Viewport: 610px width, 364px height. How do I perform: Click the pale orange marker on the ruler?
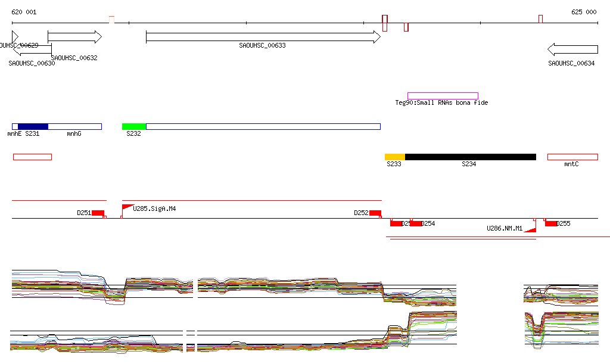click(x=111, y=20)
